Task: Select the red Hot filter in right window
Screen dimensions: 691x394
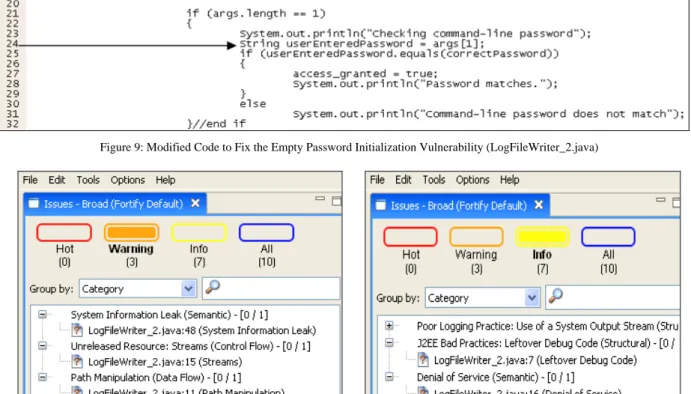Action: coord(410,237)
